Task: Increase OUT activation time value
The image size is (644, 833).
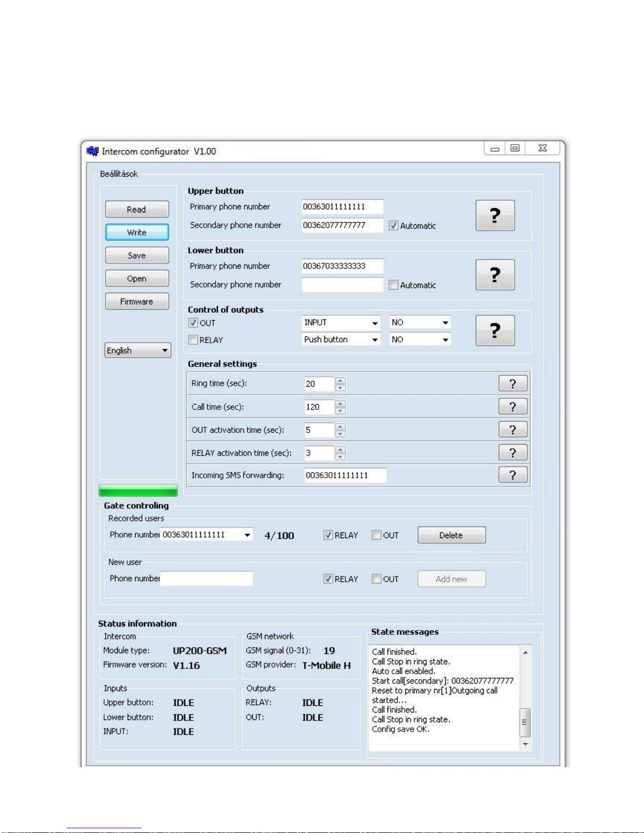Action: click(x=341, y=427)
